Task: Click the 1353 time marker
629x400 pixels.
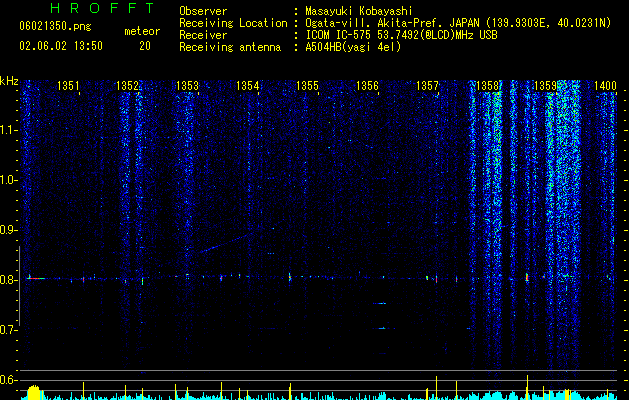Action: coord(187,86)
